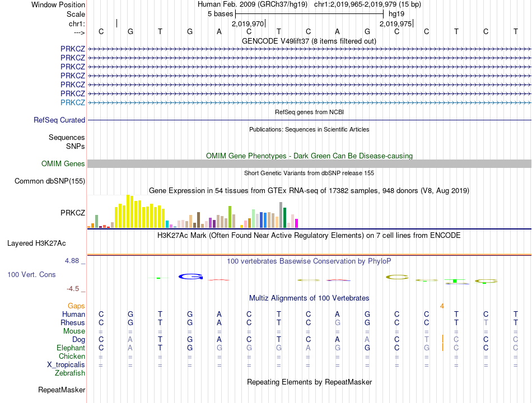The image size is (532, 403).
Task: Open the GTEx Gene Expression track title
Action: (x=309, y=191)
